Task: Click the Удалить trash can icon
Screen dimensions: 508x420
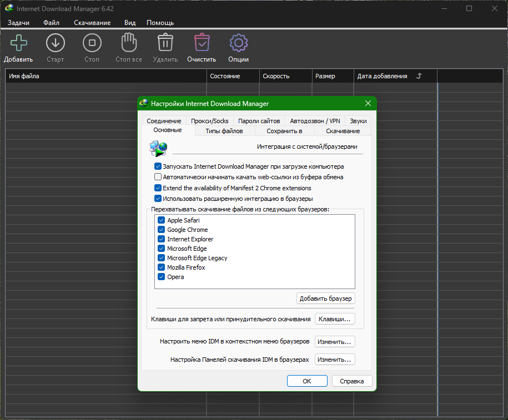Action: click(165, 42)
